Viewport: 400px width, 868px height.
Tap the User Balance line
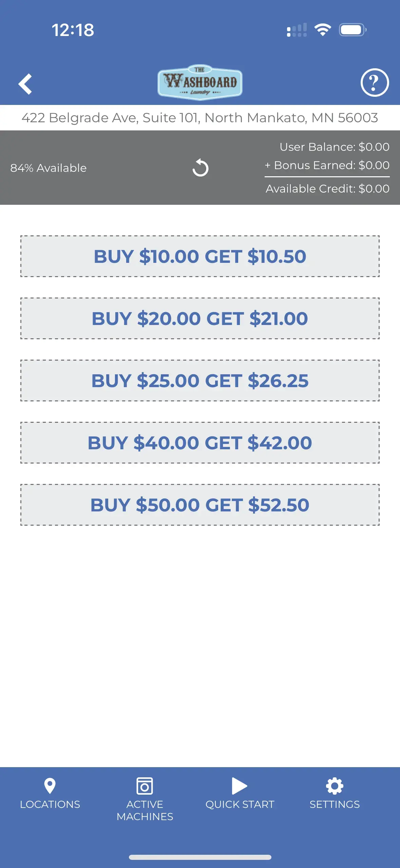tap(334, 147)
